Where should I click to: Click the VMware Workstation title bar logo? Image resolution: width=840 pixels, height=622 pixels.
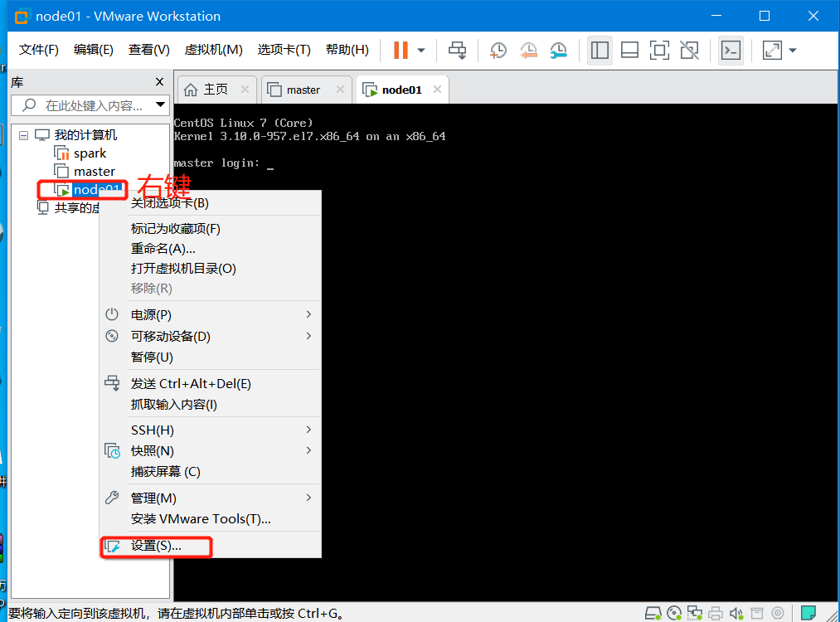point(21,17)
